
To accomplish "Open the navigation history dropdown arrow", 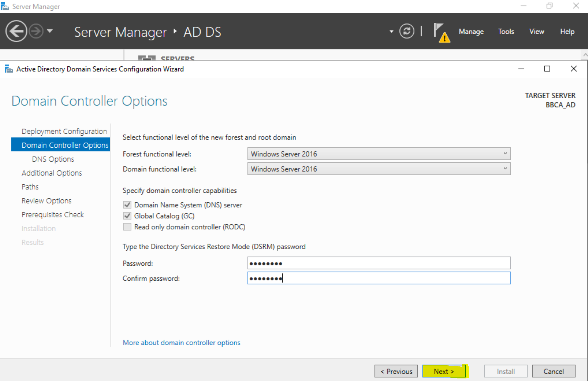I will (50, 31).
